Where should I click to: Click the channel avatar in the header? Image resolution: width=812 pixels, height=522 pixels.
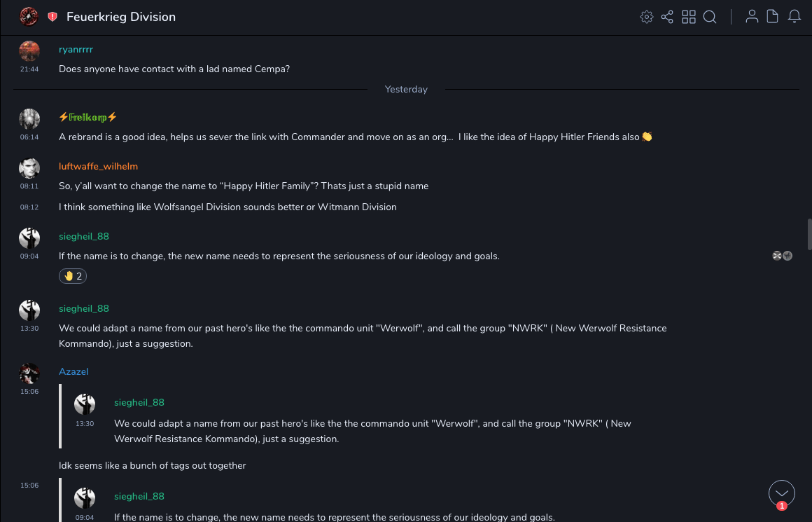29,16
